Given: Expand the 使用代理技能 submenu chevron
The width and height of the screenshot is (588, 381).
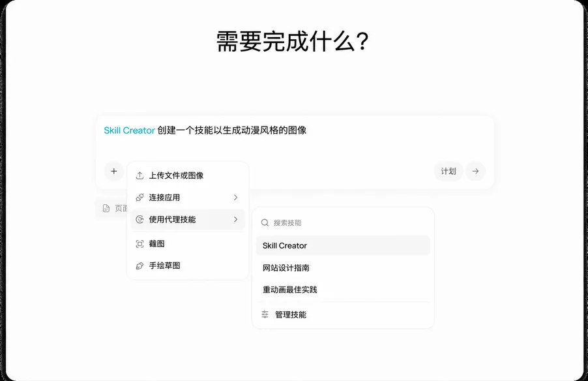Looking at the screenshot, I should tap(235, 220).
